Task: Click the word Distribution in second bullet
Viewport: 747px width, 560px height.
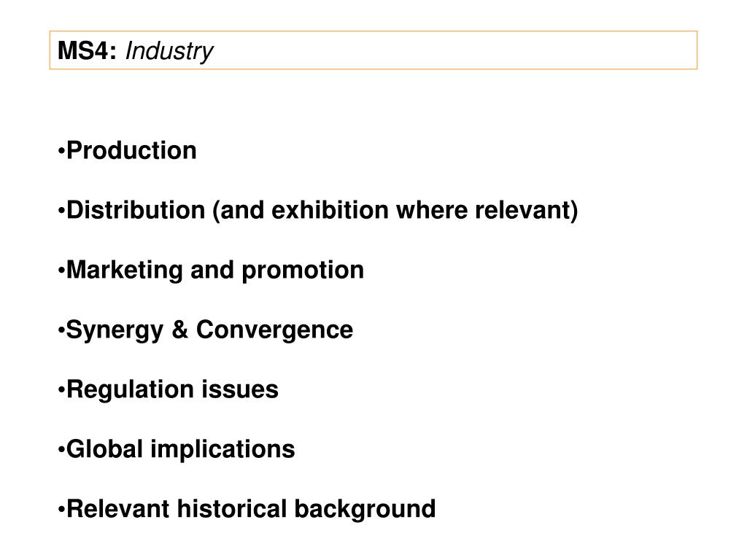Action: [136, 210]
